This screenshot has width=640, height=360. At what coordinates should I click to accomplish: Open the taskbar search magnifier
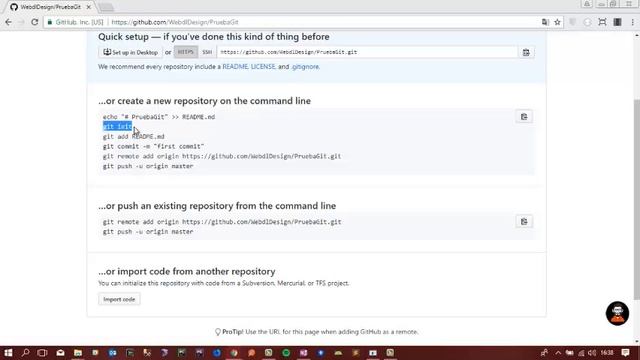(x=25, y=353)
